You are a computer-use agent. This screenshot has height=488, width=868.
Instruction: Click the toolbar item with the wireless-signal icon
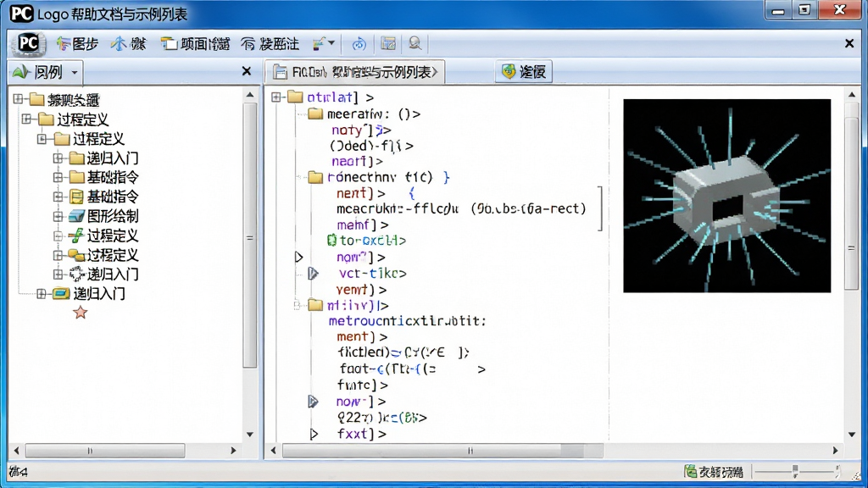tap(270, 44)
